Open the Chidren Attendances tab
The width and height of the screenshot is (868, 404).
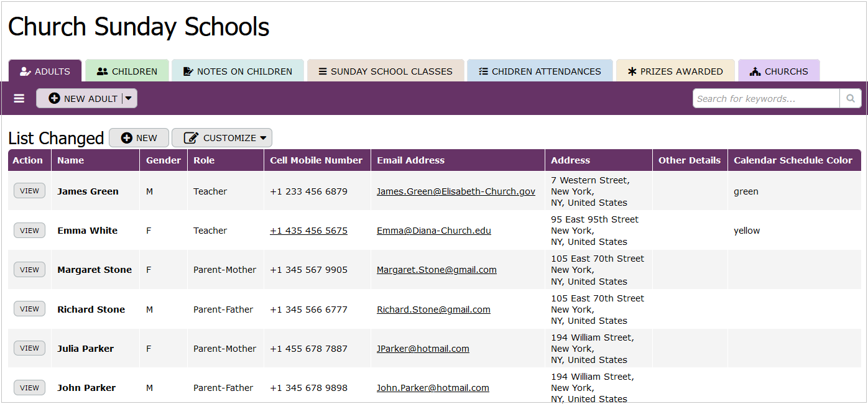point(539,71)
